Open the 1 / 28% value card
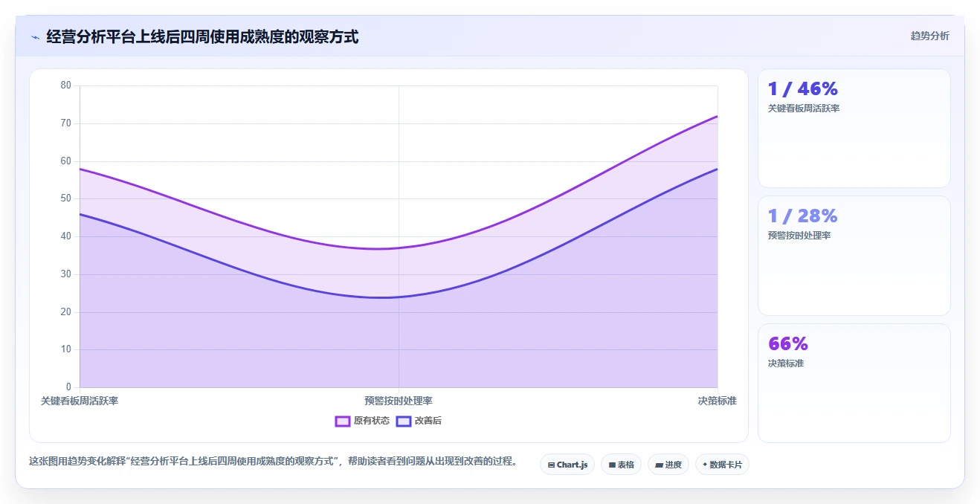Image resolution: width=980 pixels, height=504 pixels. click(x=854, y=256)
